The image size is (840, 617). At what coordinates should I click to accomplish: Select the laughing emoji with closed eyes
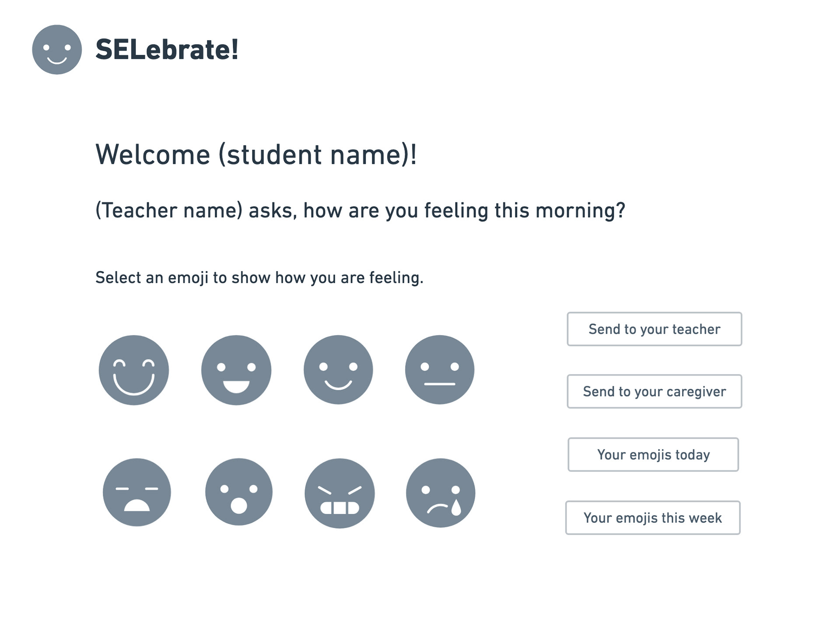(134, 370)
